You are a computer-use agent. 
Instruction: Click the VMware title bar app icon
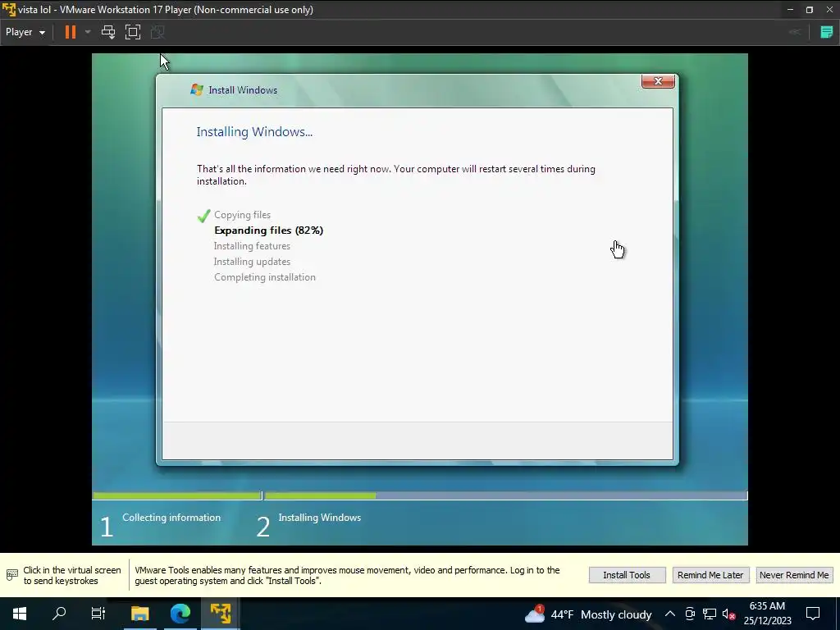pyautogui.click(x=8, y=10)
